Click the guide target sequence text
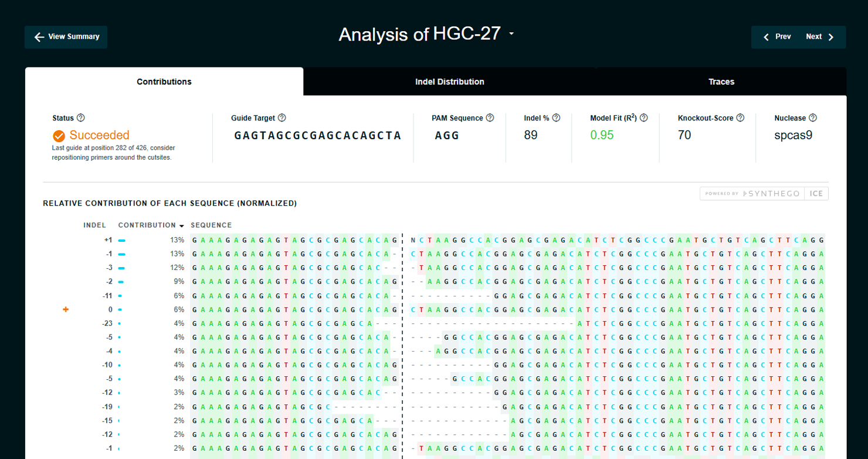This screenshot has height=459, width=868. (x=317, y=136)
